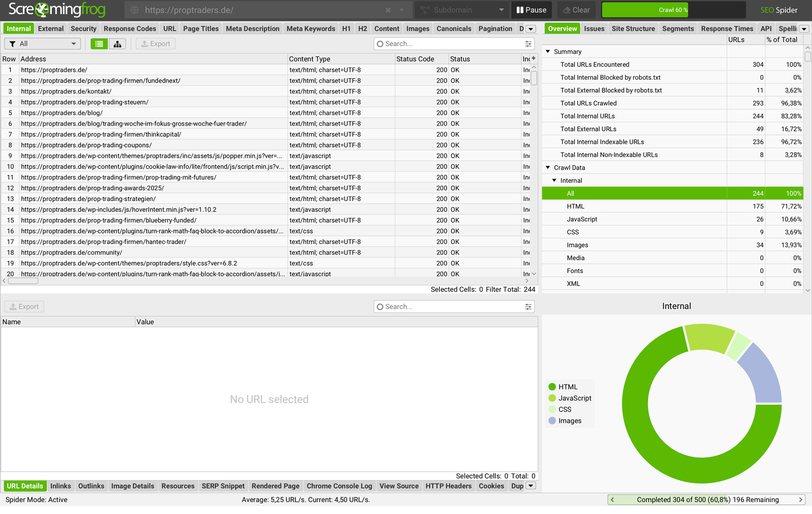Export the upper table with the Export icon button
This screenshot has width=812, height=514.
[156, 44]
